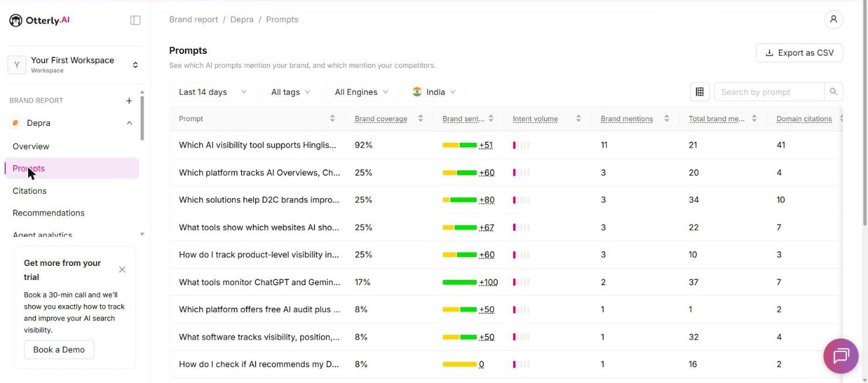Sort by Brand sentiment arrows
868x383 pixels.
pos(491,118)
